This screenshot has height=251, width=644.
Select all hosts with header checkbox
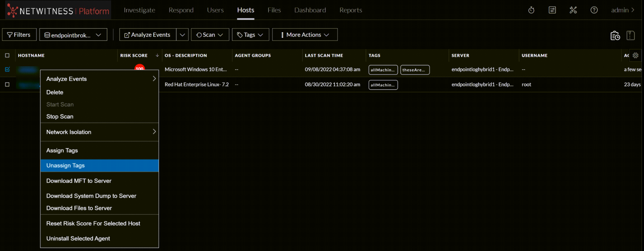pyautogui.click(x=7, y=56)
